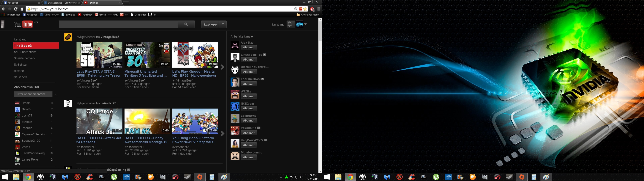Open the VintageBeef channel avatar
This screenshot has width=644, height=181.
tap(68, 37)
